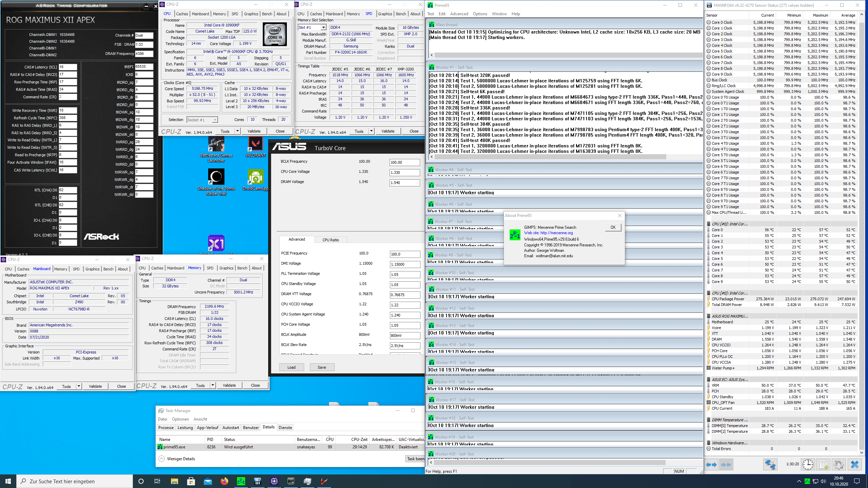Click DRAM Voltage input field in TurboV
Screen dimensions: 868x488
[x=405, y=183]
